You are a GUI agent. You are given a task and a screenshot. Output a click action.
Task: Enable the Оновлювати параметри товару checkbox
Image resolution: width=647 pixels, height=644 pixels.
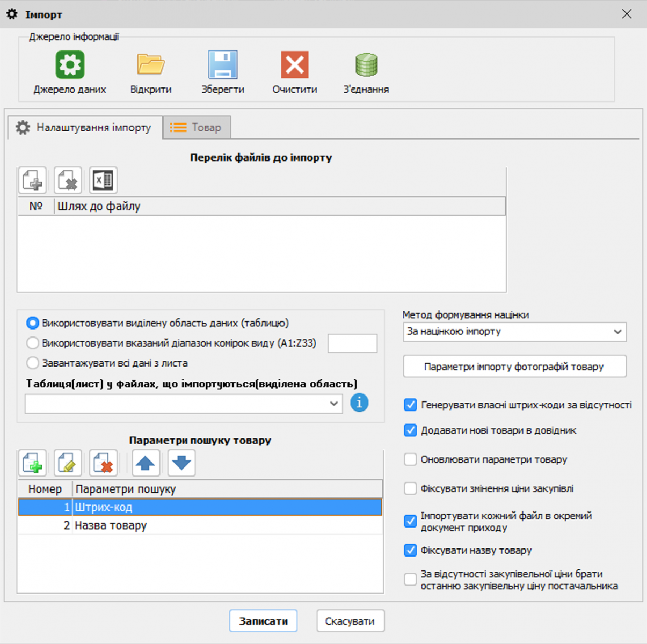coord(410,459)
